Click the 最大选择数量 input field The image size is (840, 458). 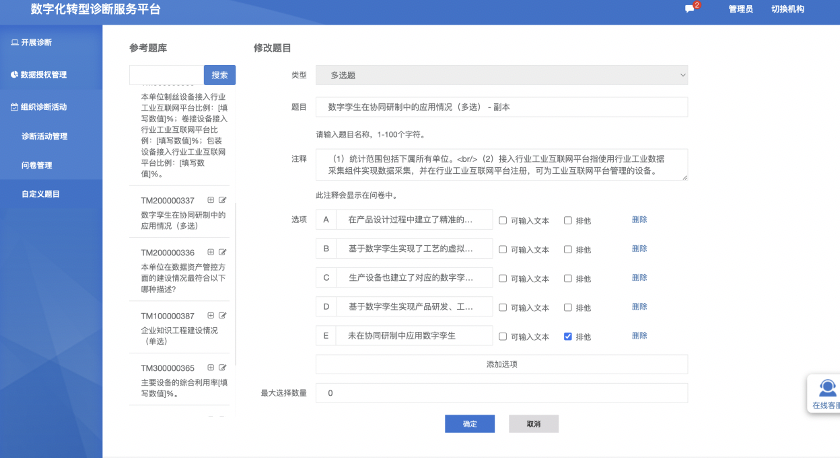(x=501, y=393)
